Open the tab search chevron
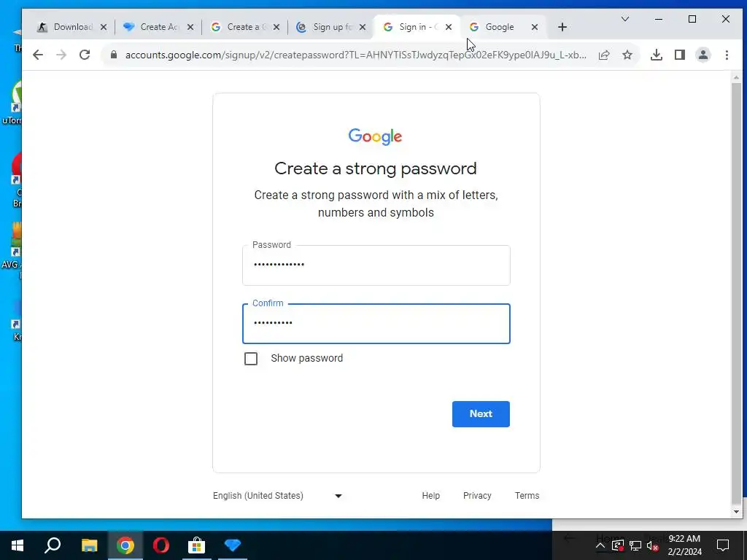The height and width of the screenshot is (560, 747). (625, 19)
